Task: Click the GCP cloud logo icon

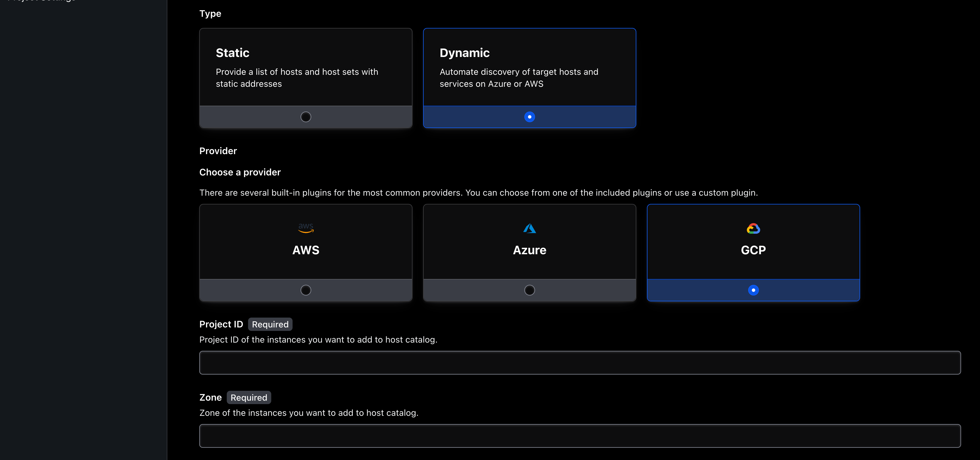Action: coord(753,228)
